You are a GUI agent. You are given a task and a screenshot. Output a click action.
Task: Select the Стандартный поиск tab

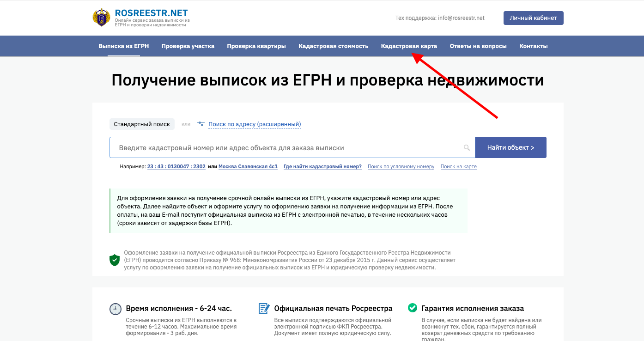[x=142, y=124]
